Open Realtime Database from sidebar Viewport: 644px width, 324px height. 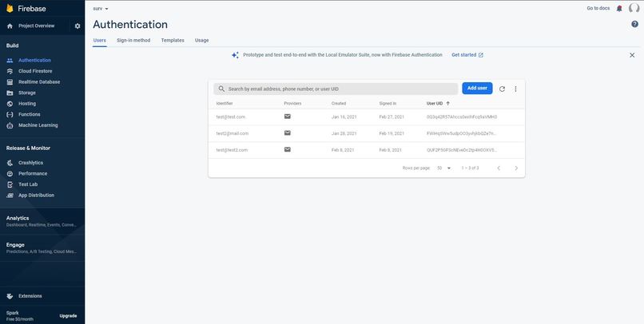pyautogui.click(x=39, y=82)
